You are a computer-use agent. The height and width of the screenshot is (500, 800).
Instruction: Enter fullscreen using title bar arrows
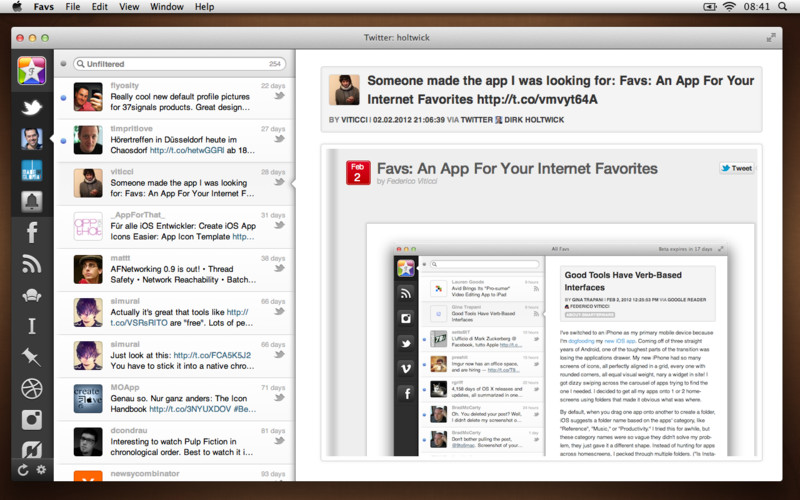771,37
